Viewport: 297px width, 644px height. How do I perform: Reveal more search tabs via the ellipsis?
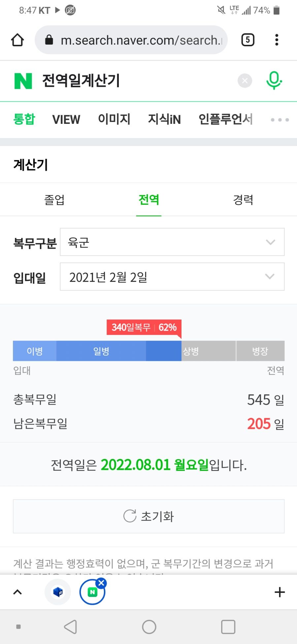pyautogui.click(x=279, y=120)
